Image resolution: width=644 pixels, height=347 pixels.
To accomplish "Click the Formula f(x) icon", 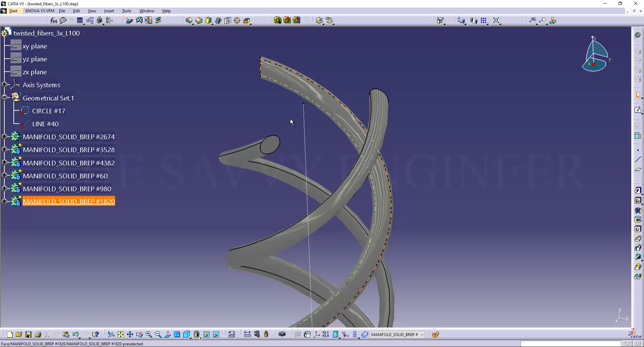I will coord(53,21).
